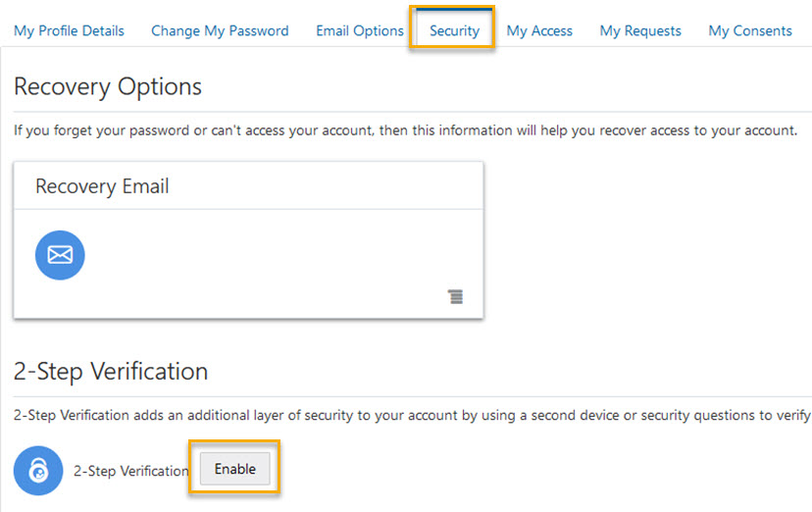Screen dimensions: 812x512
Task: Open the Recovery Email card menu icon
Action: click(456, 296)
